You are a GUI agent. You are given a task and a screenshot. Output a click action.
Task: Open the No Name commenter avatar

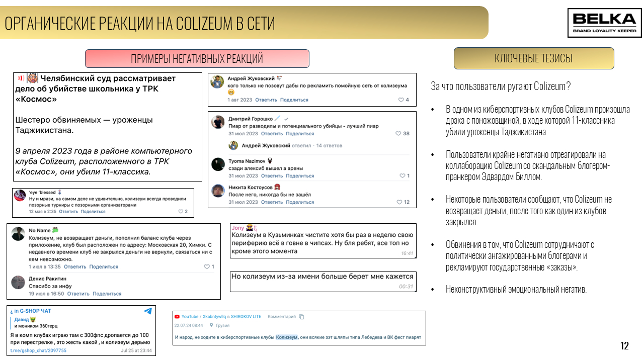tap(18, 234)
